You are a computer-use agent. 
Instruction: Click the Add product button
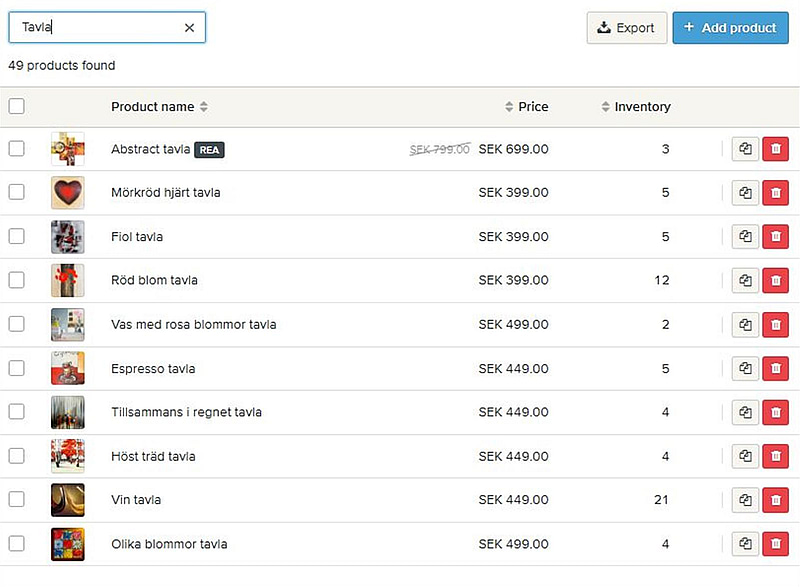pyautogui.click(x=730, y=28)
